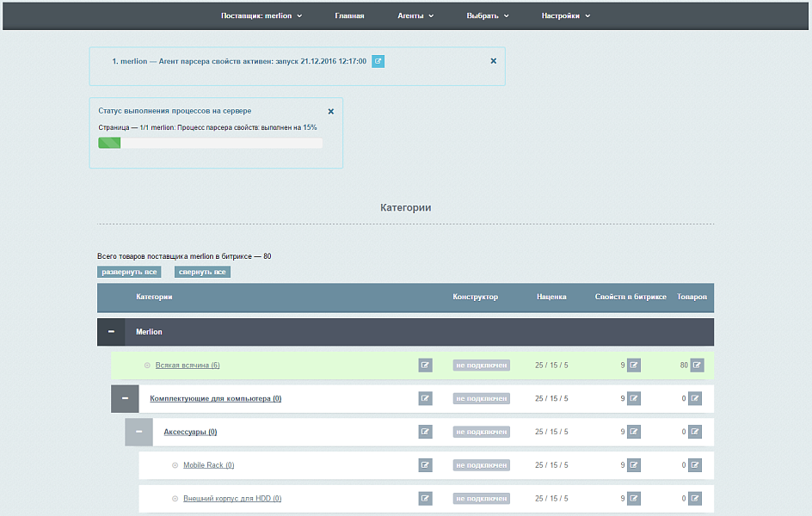Image resolution: width=812 pixels, height=516 pixels.
Task: Click the parser progress bar
Action: tap(210, 143)
